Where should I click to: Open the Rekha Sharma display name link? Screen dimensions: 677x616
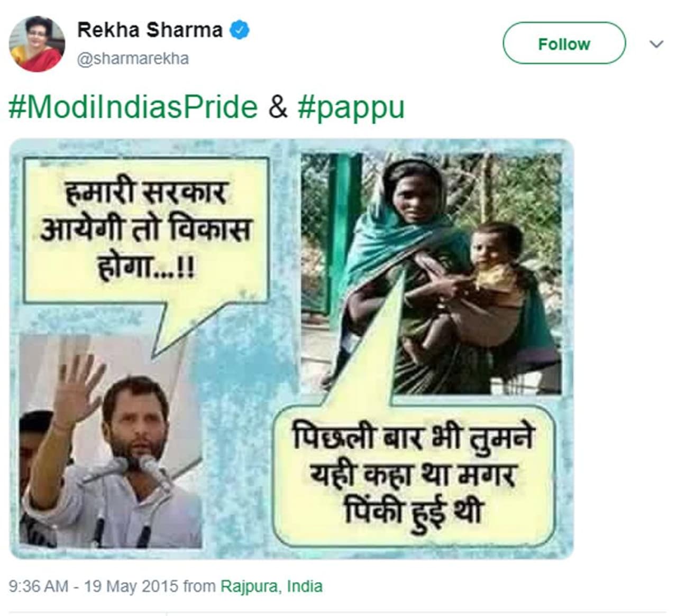coord(150,30)
